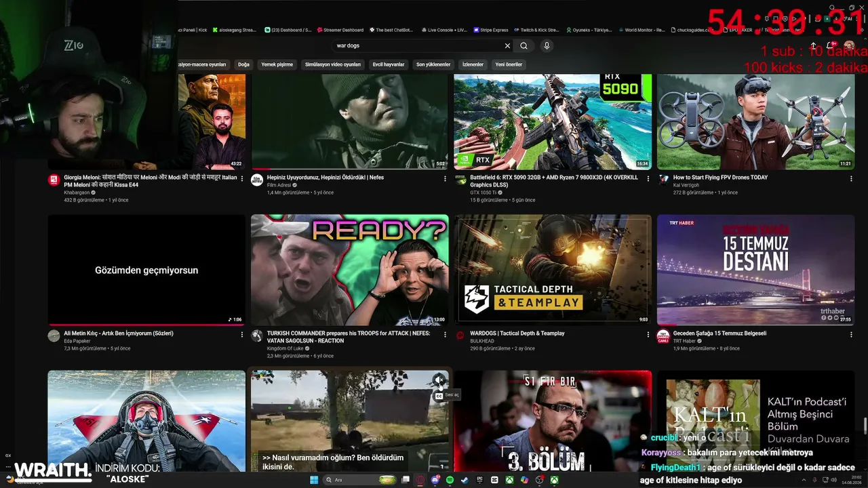The width and height of the screenshot is (868, 488).
Task: Open the 'Kingdom Of Luke' channel name link
Action: coord(285,348)
